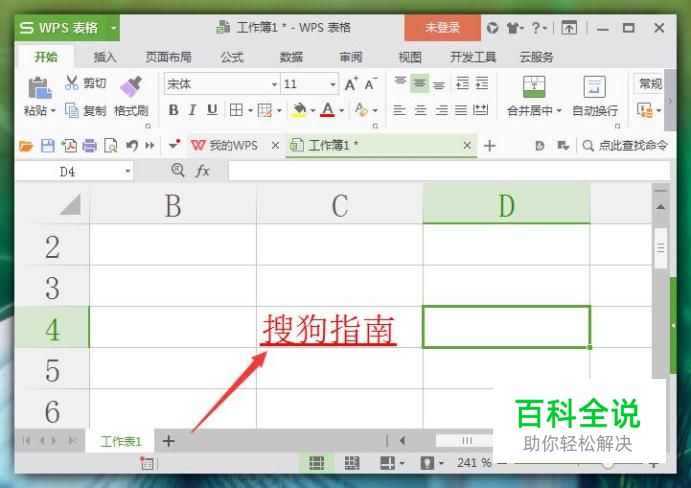Switch to the 开始 ribbon tab
Viewport: 691px width, 488px height.
pos(46,57)
